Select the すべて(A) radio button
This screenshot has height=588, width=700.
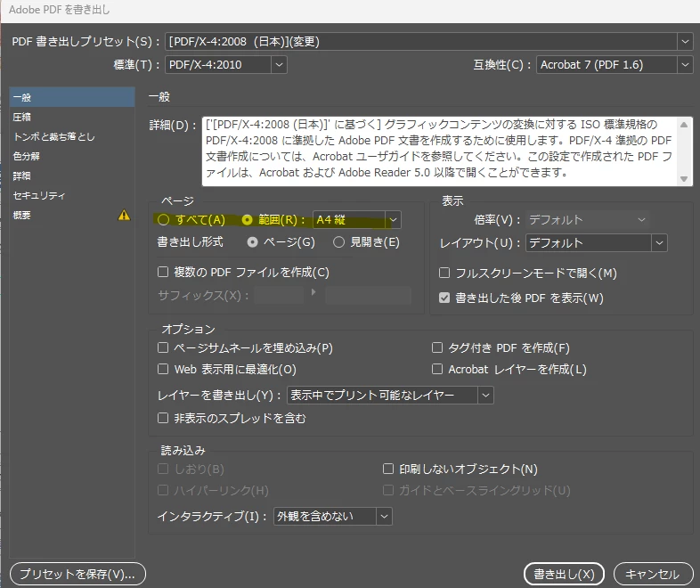(163, 220)
